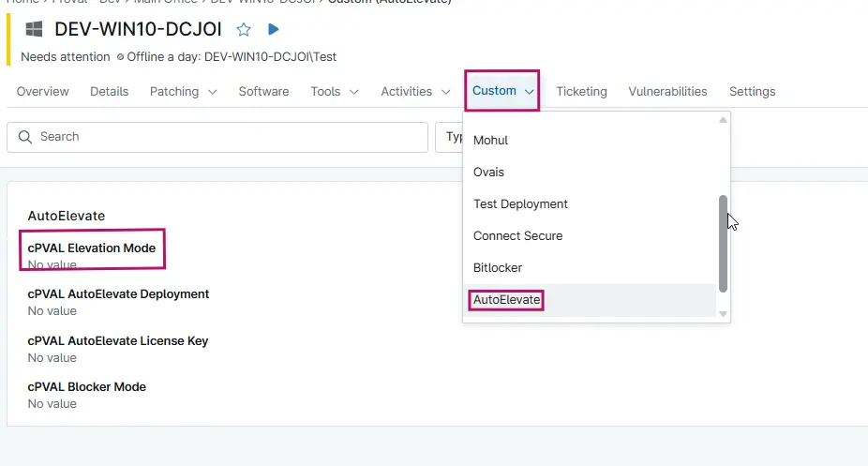Viewport: 868px width, 466px height.
Task: Click the dropdown list scrollbar thumb
Action: [722, 244]
